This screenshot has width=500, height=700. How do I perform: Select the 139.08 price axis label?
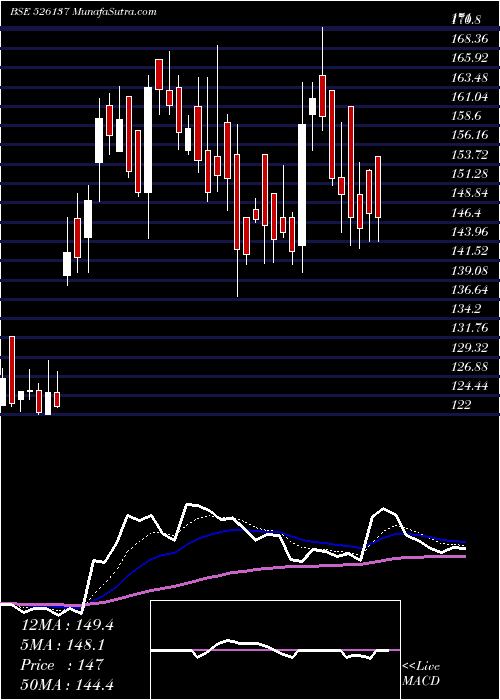tap(469, 271)
